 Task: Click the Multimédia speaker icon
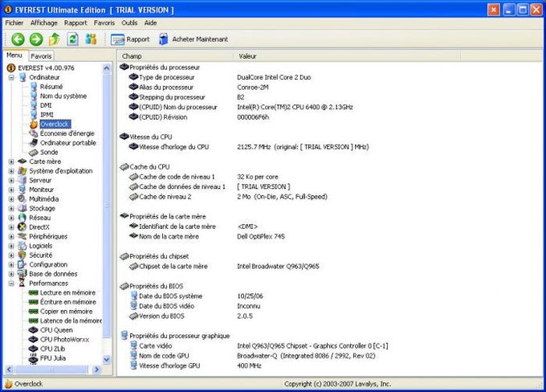tap(22, 198)
